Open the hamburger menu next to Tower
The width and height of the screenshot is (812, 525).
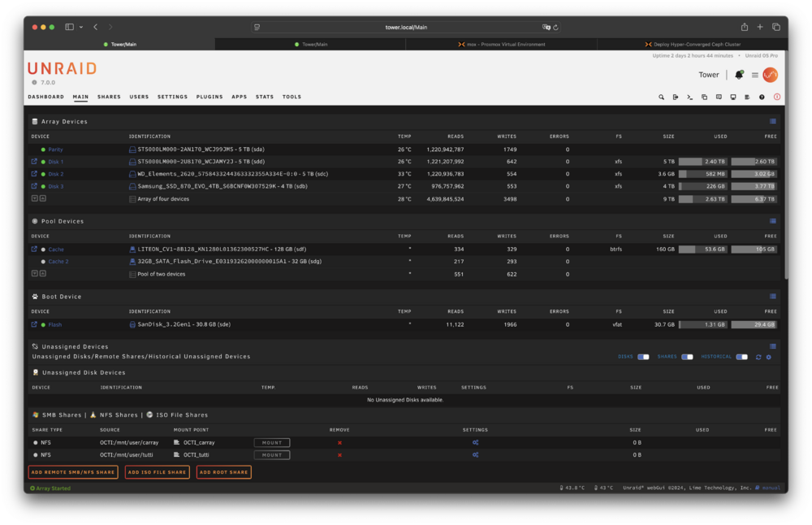tap(755, 75)
